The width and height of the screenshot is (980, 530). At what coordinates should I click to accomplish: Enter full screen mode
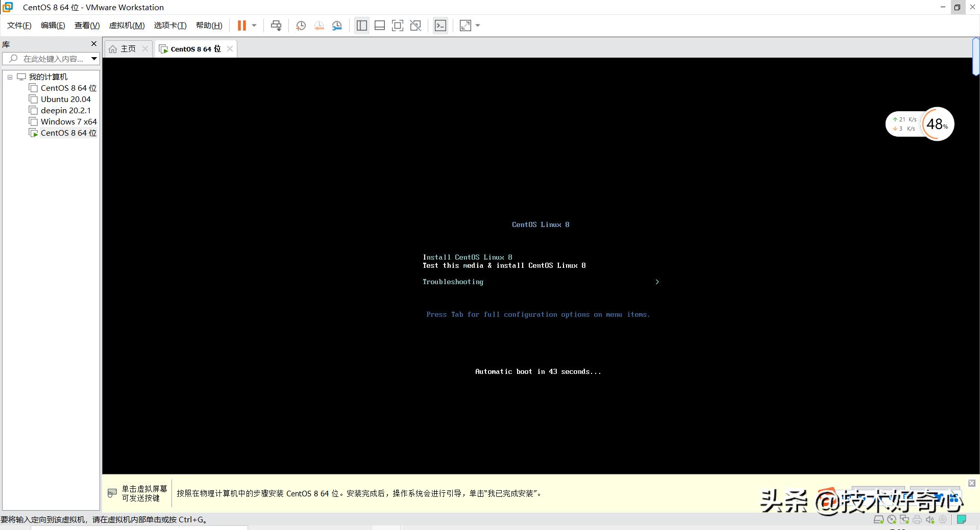[398, 26]
